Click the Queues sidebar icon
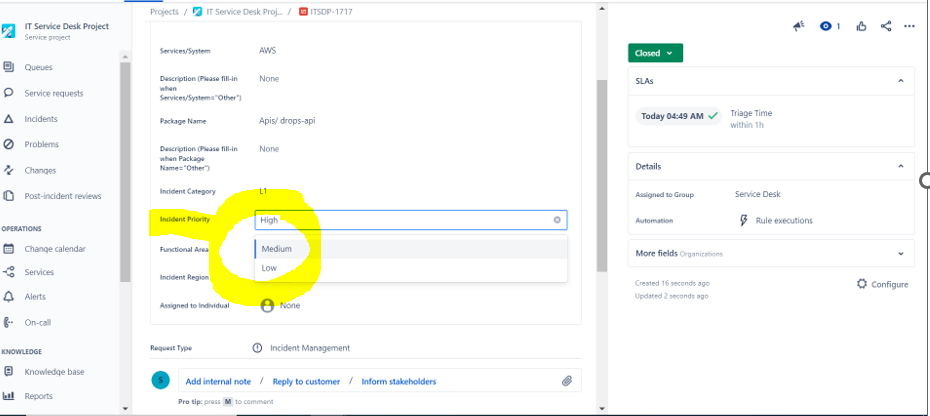Image resolution: width=930 pixels, height=416 pixels. [x=8, y=67]
